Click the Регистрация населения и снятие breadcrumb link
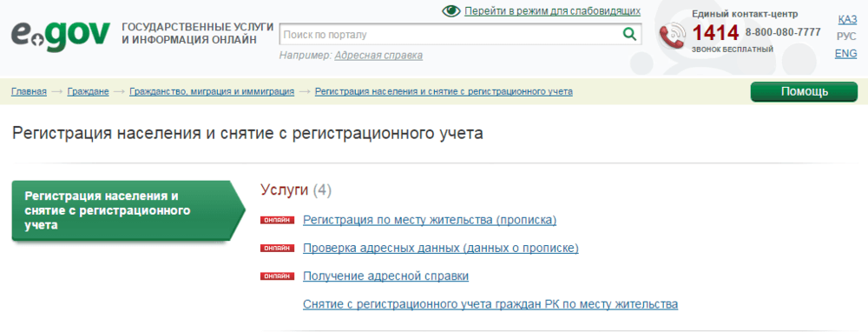Viewport: 868px width, 332px height. (444, 91)
